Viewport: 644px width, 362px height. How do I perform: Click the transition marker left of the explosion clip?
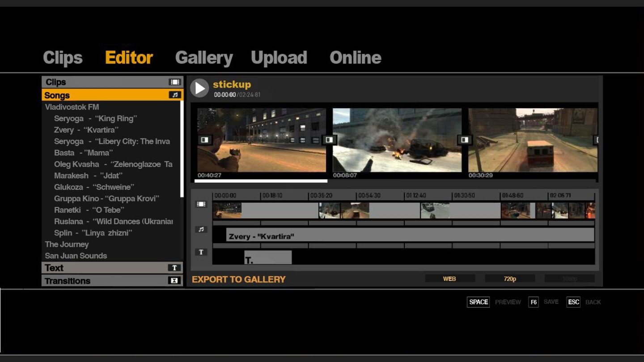(329, 140)
